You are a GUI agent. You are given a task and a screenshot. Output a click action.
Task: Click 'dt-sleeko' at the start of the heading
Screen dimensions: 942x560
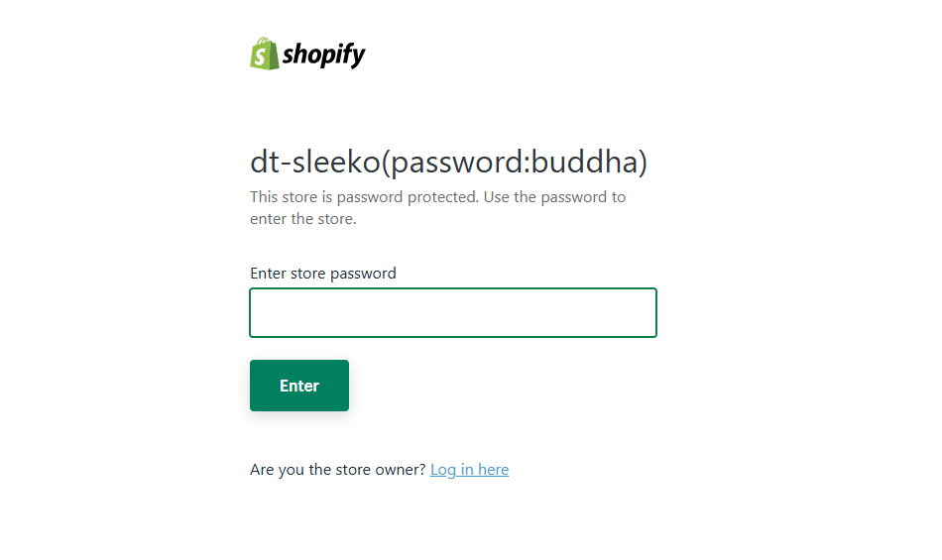314,163
